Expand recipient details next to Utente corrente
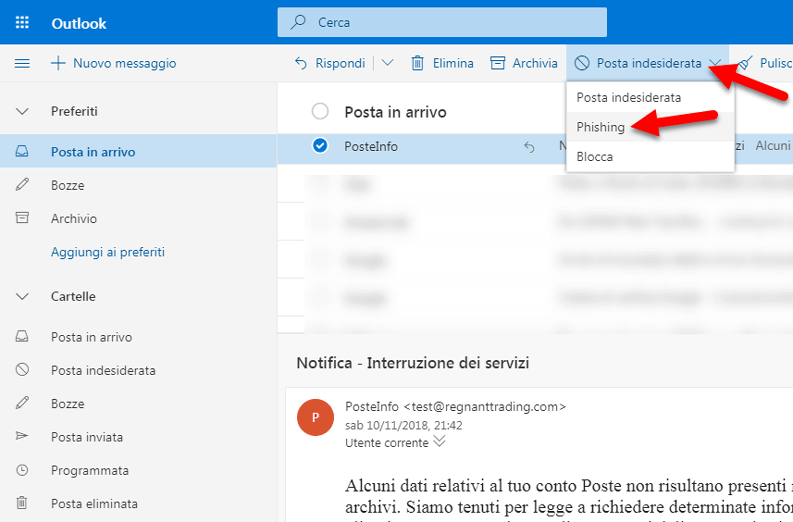This screenshot has height=522, width=793. click(x=439, y=442)
